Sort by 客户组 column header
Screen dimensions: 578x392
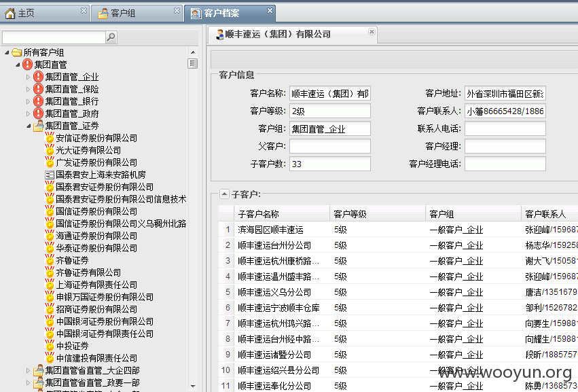(473, 214)
